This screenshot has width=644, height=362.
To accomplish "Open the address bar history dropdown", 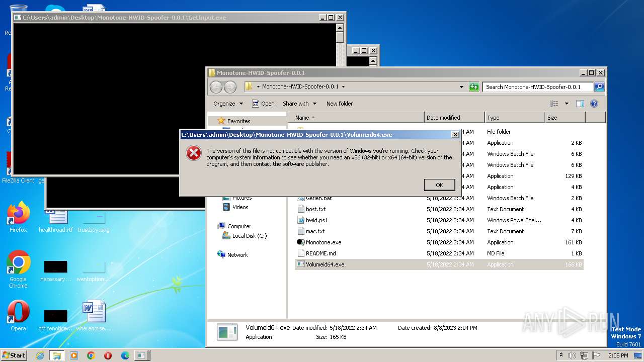I will click(x=461, y=86).
